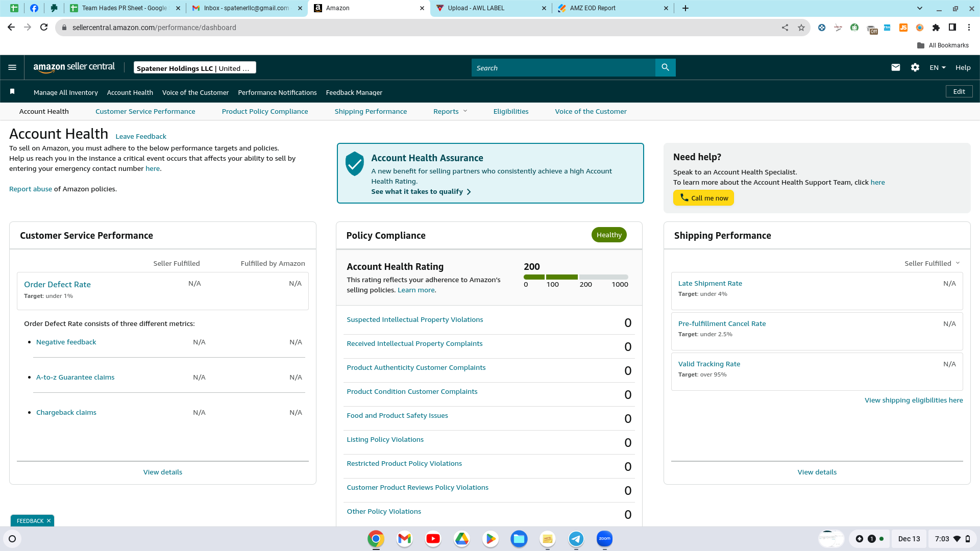The image size is (980, 551).
Task: Open the Order Defect Rate link
Action: (57, 284)
